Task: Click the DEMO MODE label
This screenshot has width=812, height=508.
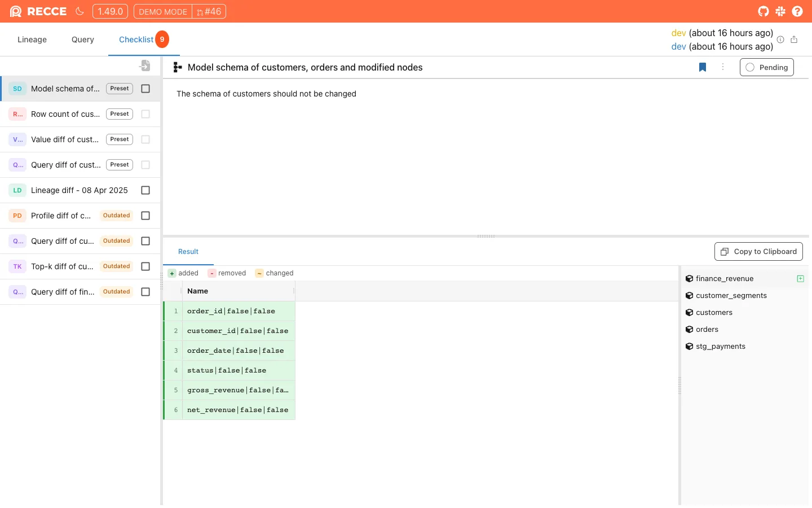Action: click(x=163, y=11)
